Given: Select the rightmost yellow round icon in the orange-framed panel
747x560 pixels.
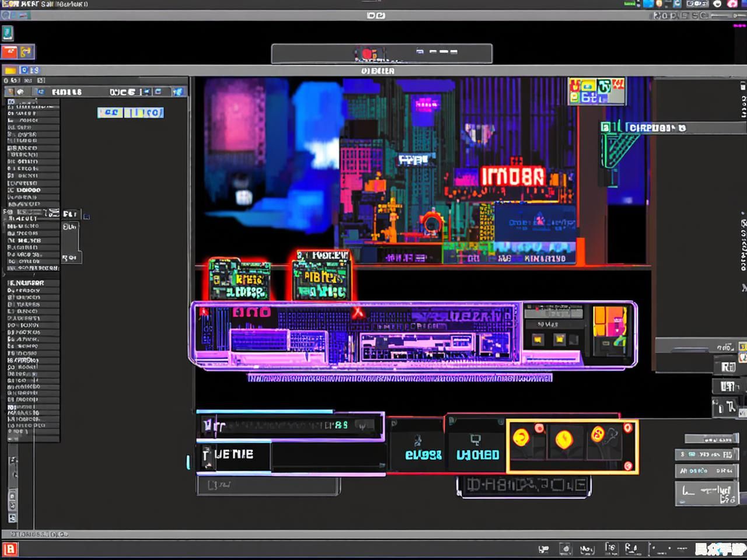Looking at the screenshot, I should coord(598,434).
